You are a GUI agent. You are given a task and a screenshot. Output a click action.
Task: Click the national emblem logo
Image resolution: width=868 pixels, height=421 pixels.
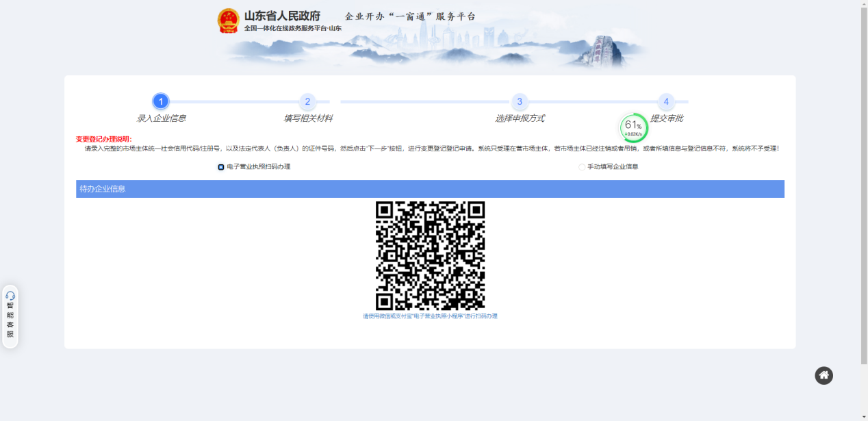[229, 21]
